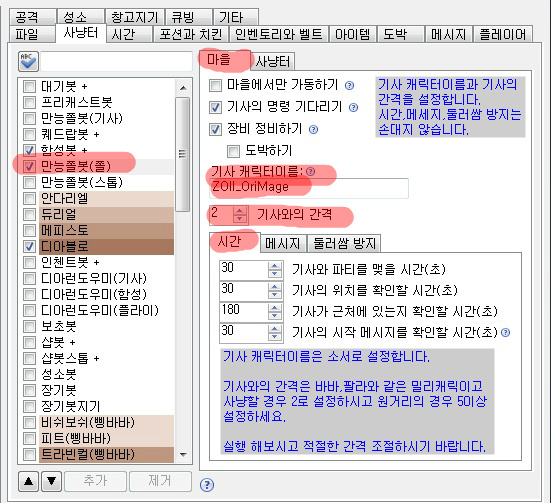Select the 마을 sub-tab
The height and width of the screenshot is (503, 551).
[225, 59]
